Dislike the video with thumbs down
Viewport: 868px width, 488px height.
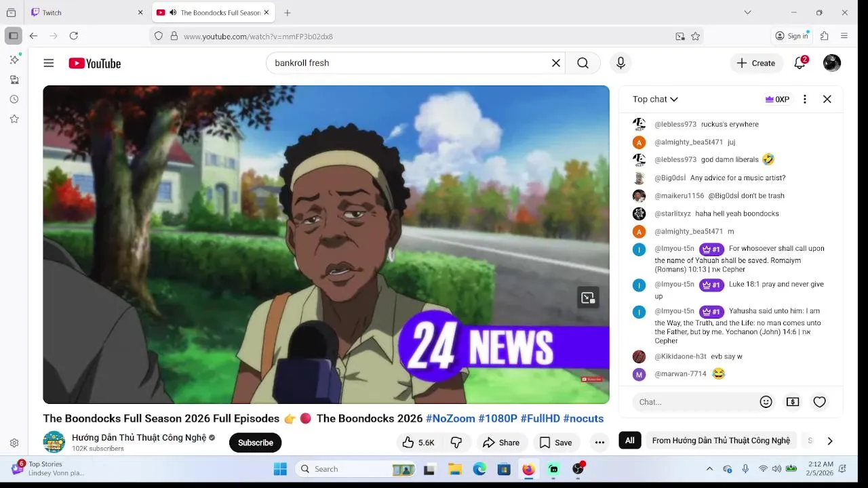tap(456, 443)
